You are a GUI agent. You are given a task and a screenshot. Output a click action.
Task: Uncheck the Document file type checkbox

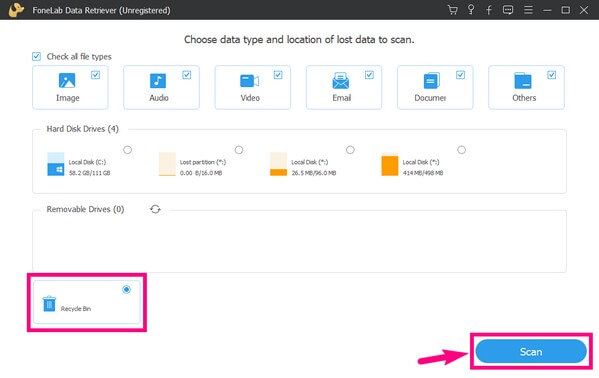pos(460,75)
